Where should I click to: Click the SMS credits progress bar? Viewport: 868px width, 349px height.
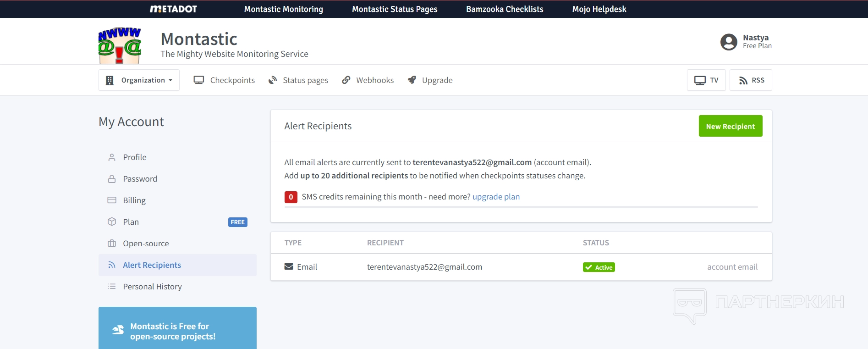coord(521,207)
